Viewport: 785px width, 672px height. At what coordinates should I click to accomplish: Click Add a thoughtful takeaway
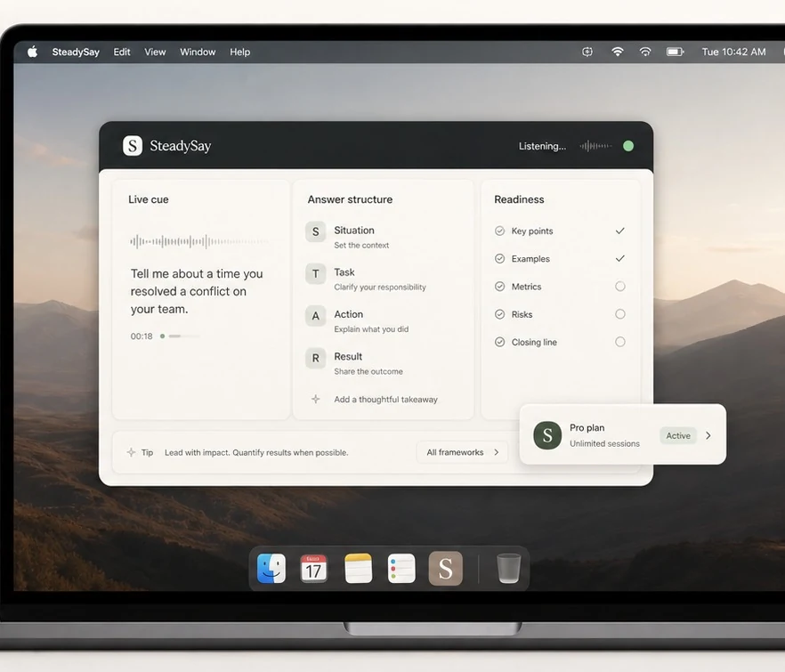coord(385,400)
